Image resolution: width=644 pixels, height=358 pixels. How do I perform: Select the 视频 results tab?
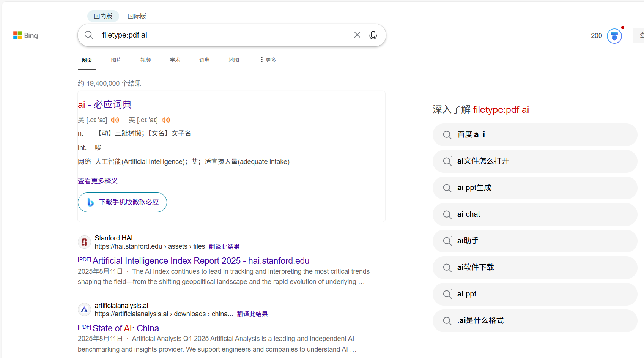point(146,60)
